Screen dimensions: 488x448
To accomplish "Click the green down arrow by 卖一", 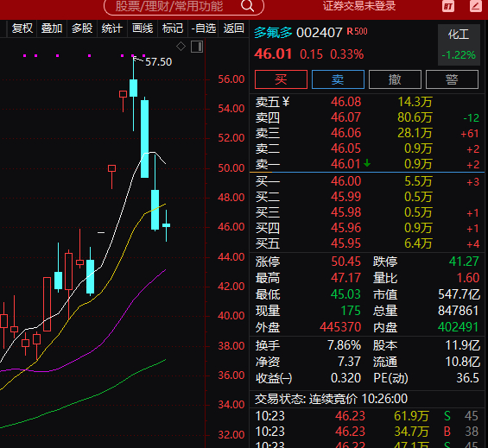I will [367, 162].
